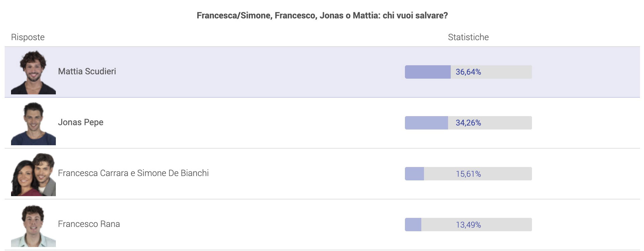
Task: Click Francesco Rana's photo thumbnail
Action: (33, 226)
